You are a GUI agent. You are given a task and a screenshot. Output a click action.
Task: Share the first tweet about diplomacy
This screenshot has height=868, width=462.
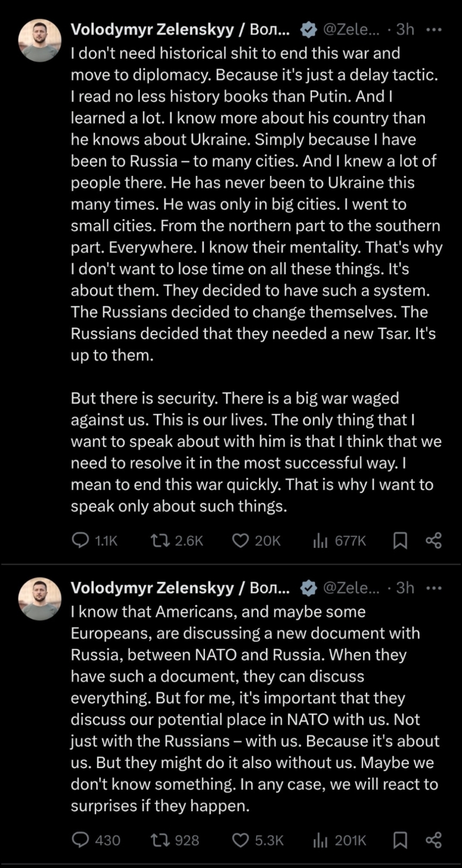434,540
